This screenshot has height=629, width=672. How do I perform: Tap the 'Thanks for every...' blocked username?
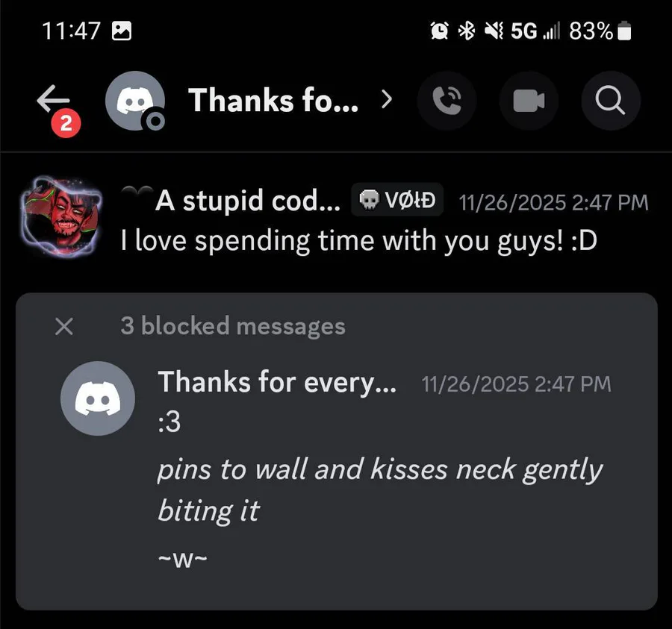(277, 382)
